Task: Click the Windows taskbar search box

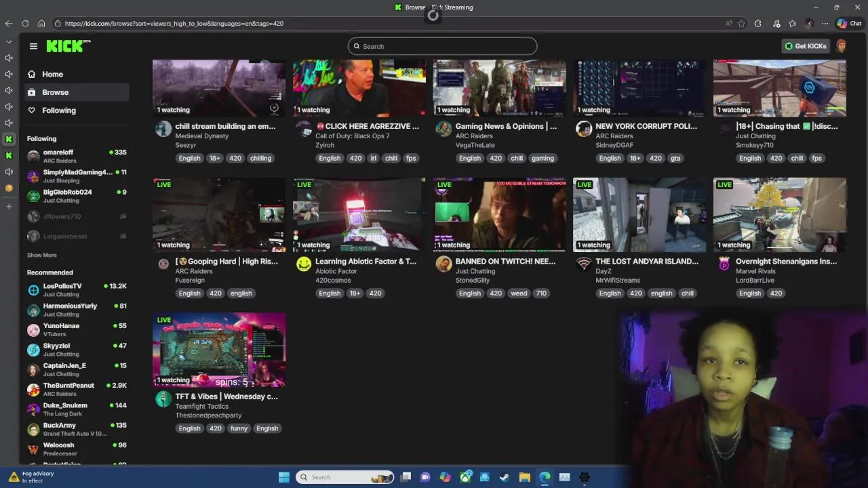Action: (x=345, y=477)
